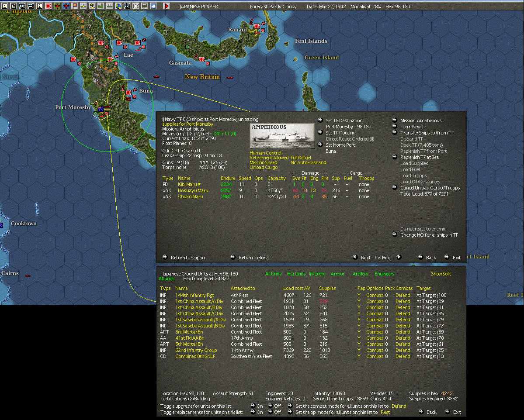This screenshot has height=420, width=524.
Task: Open the 144th Infantry Rgt unit
Action: point(195,295)
